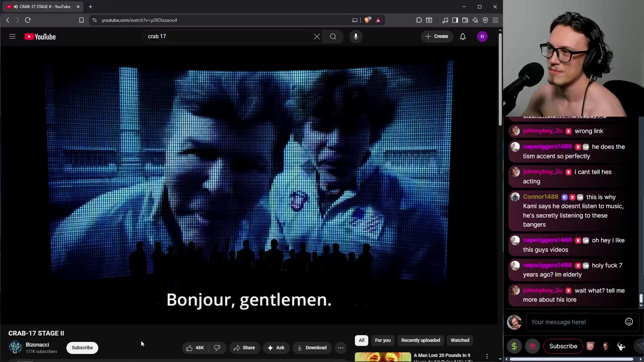Viewport: 644px width, 362px height.
Task: Click the chat panel horizontal scrollbar
Action: pyautogui.click(x=572, y=359)
